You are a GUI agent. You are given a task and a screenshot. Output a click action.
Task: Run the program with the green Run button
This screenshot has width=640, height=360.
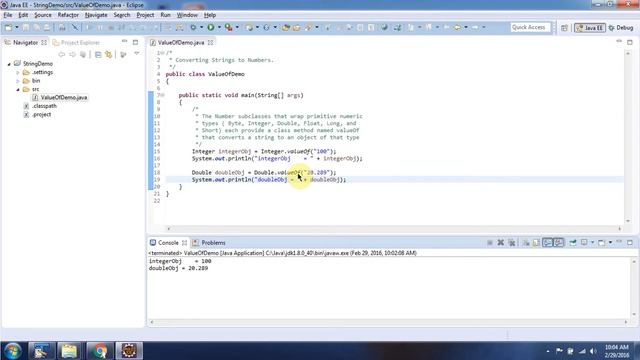[211, 27]
